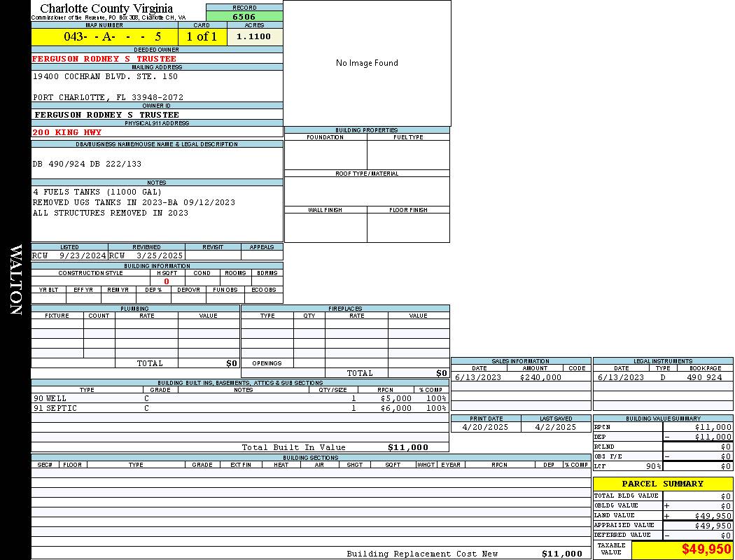Select the reviewed date 3/25/2025
The width and height of the screenshot is (735, 560).
tap(160, 255)
